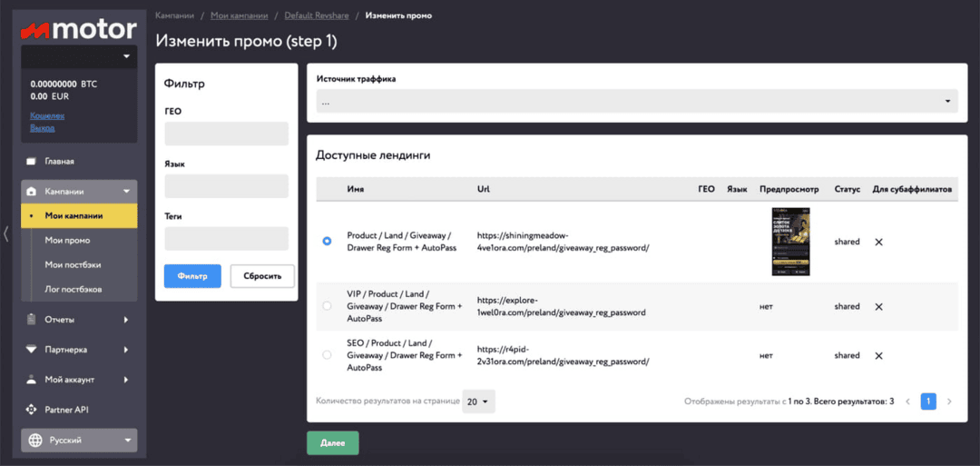Click the Партнерка triangle icon
Image resolution: width=980 pixels, height=466 pixels.
coord(31,350)
